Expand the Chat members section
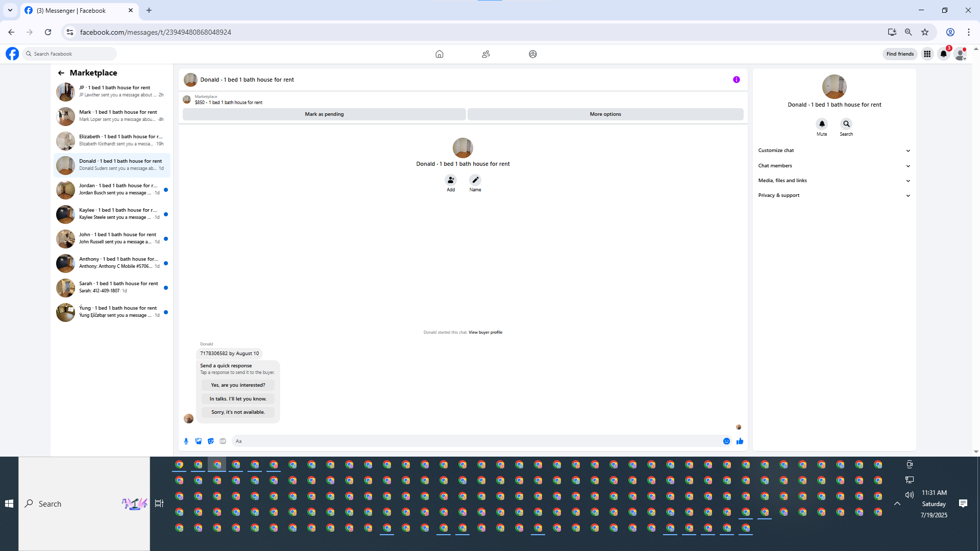Viewport: 980px width, 551px height. (834, 166)
